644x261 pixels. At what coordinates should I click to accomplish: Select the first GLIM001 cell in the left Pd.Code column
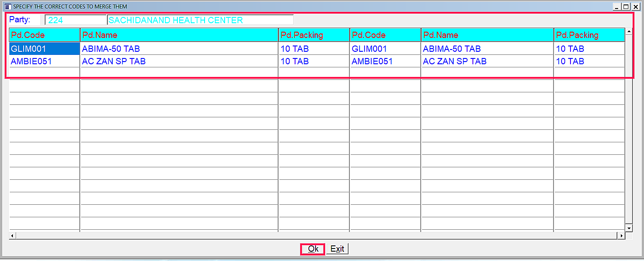click(x=45, y=49)
